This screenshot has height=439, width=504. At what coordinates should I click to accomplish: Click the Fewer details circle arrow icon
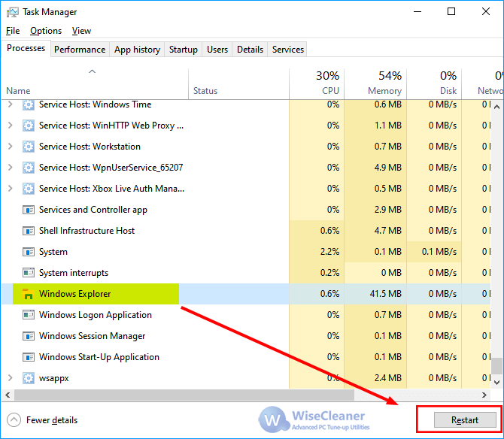tap(14, 420)
